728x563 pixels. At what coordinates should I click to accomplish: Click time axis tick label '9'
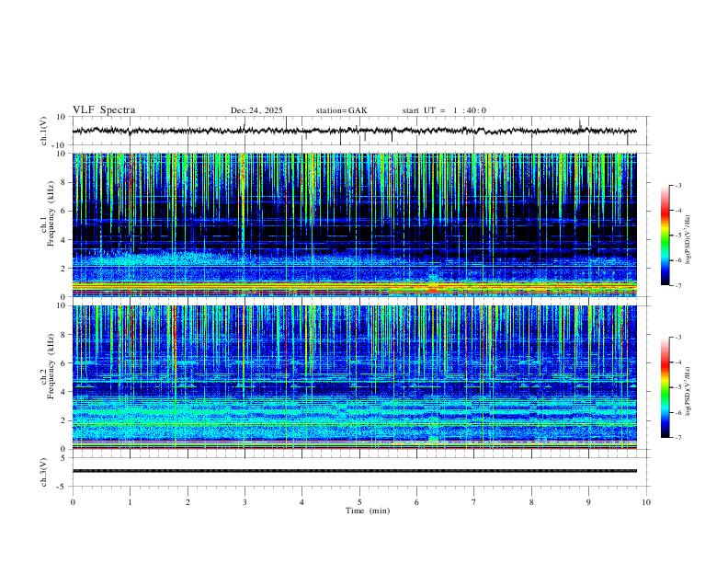588,502
